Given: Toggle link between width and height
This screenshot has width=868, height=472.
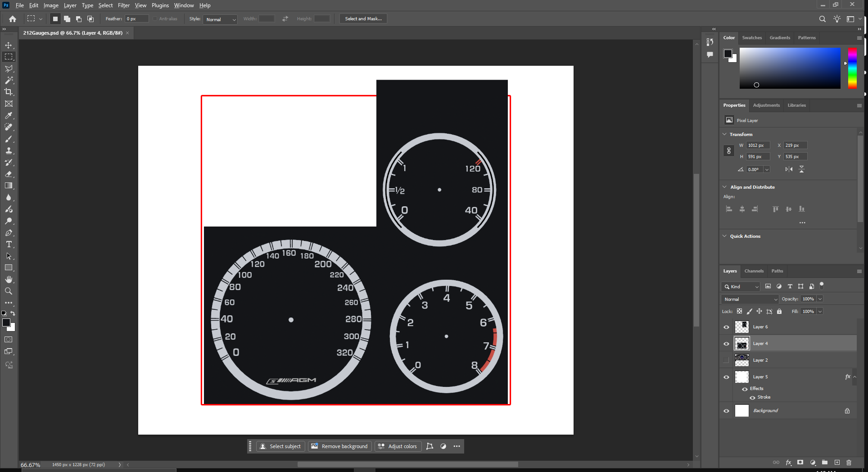Looking at the screenshot, I should (729, 151).
